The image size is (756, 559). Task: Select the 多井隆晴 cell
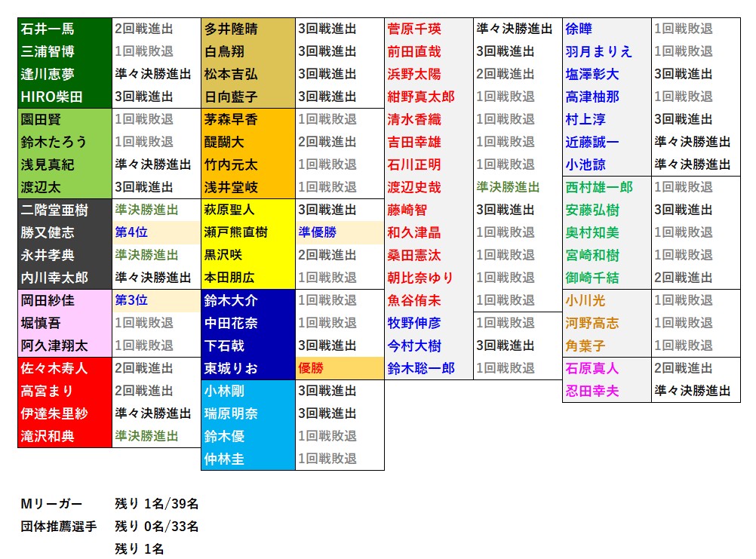[247, 29]
